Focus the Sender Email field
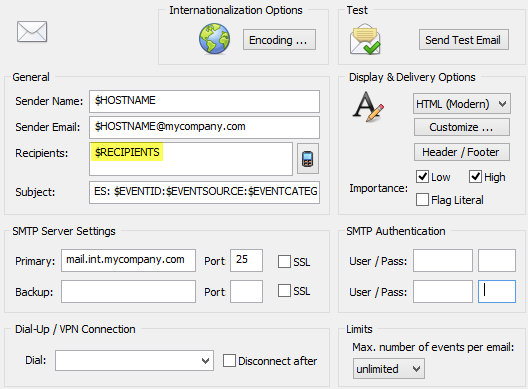Screen dimensions: 528x389 (204, 127)
